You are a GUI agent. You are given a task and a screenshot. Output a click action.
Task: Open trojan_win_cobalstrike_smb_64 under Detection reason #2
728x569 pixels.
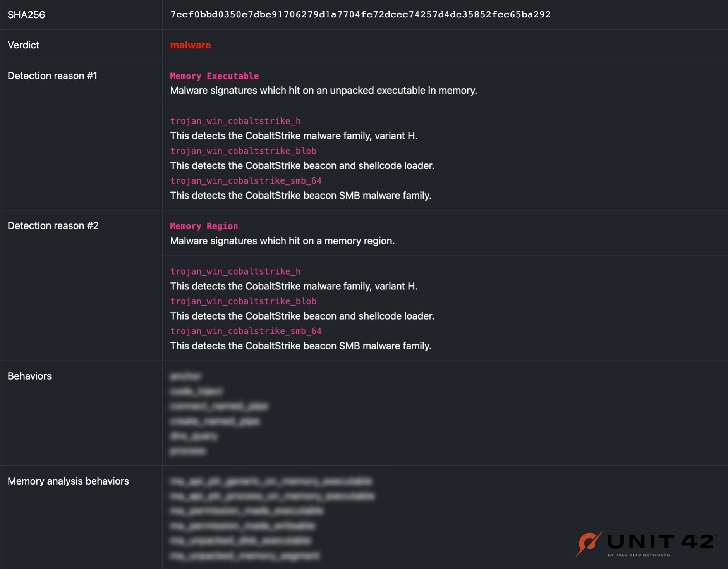pos(246,331)
